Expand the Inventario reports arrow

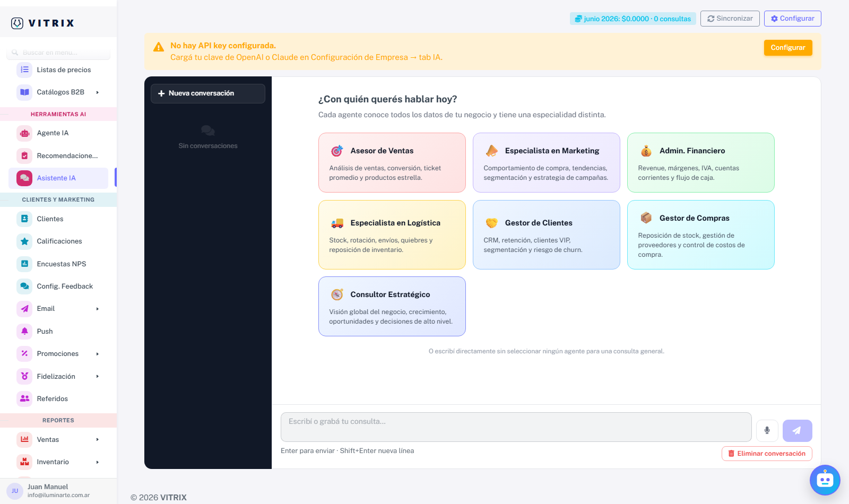98,462
